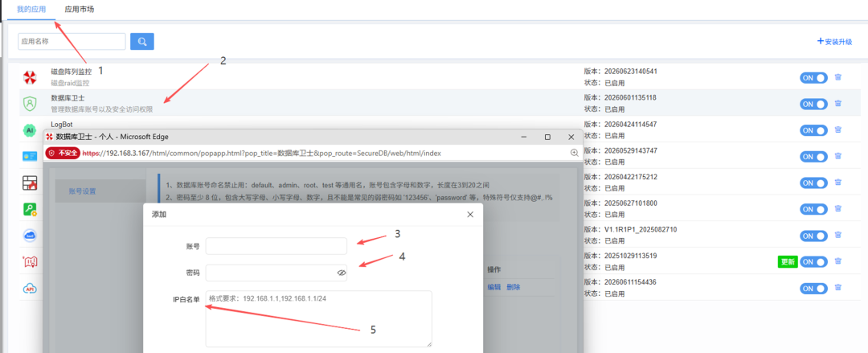Click the trash icon for version 20260422175212
The width and height of the screenshot is (868, 353).
click(837, 183)
